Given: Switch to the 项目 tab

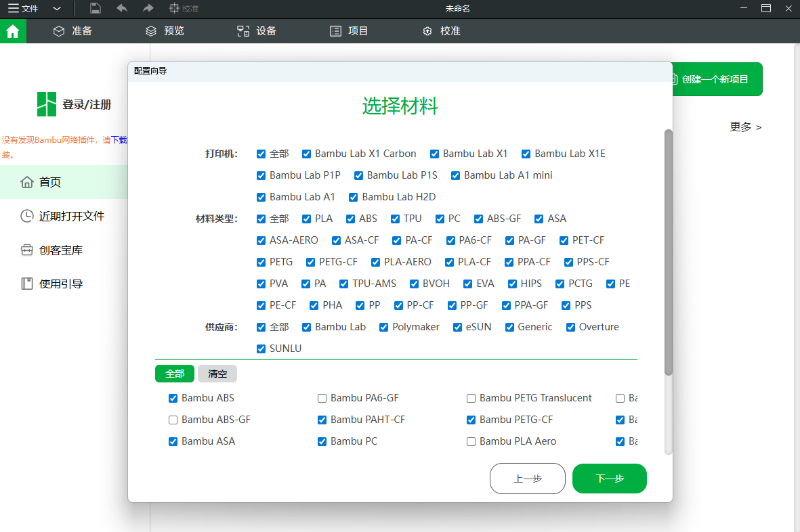Looking at the screenshot, I should pyautogui.click(x=349, y=31).
